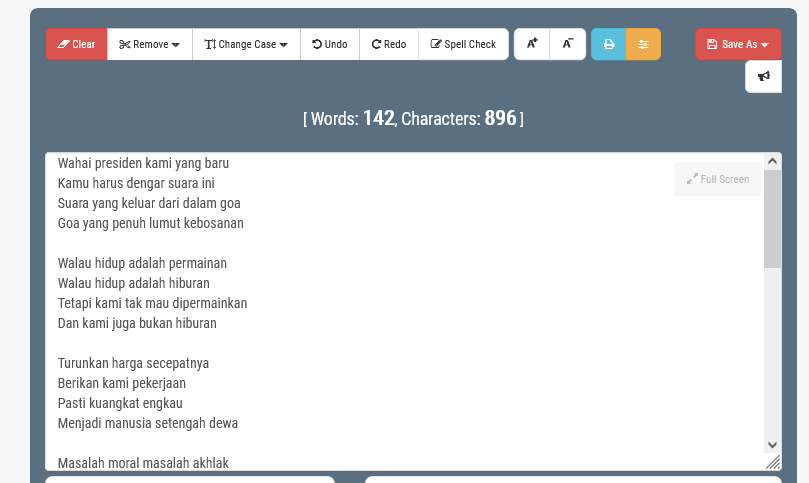Decrease the font size with A- icon
Viewport: 809px width, 483px height.
coord(568,44)
